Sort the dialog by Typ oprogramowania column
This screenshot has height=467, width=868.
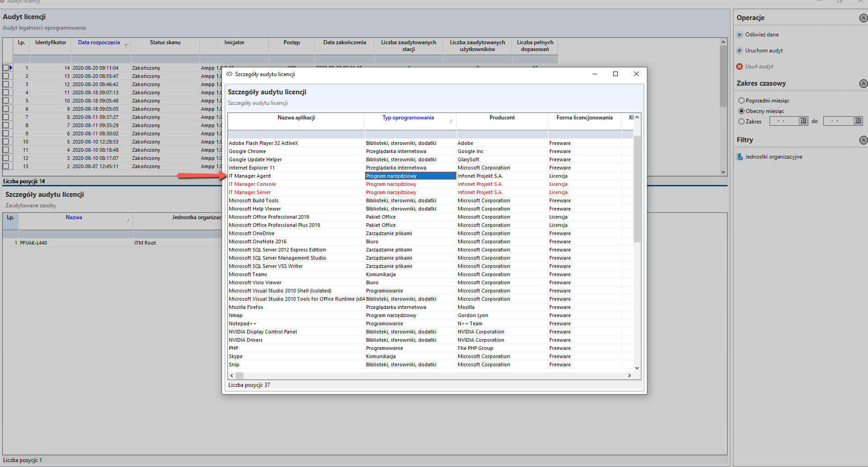[408, 118]
